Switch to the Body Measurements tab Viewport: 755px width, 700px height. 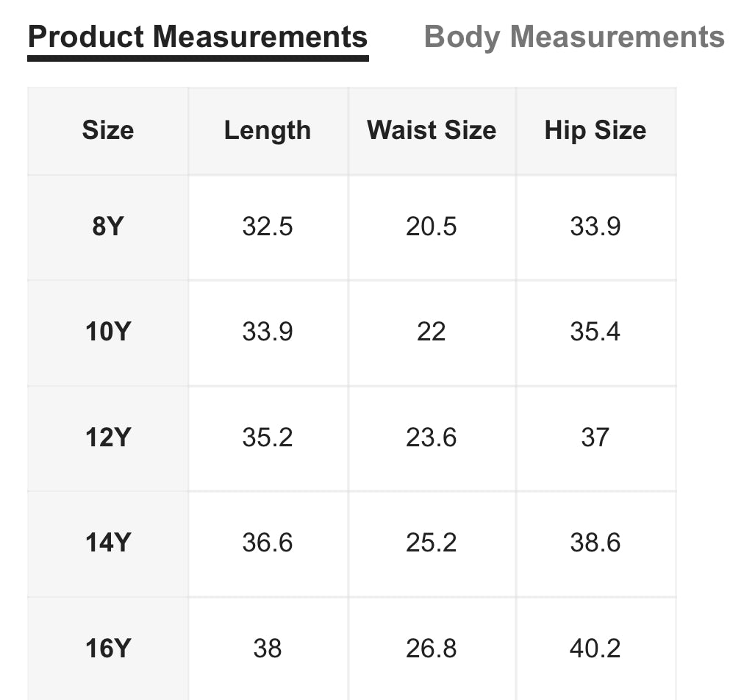tap(573, 36)
